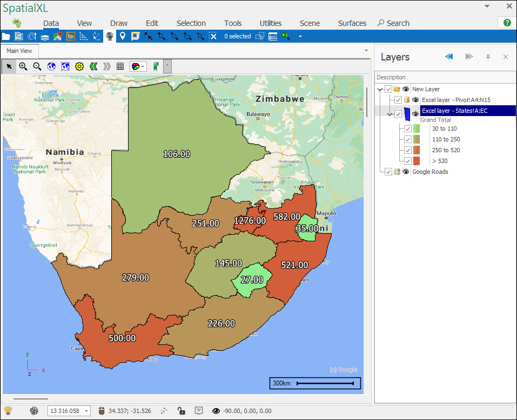The width and height of the screenshot is (517, 420).
Task: Uncheck the '30 to 110' range checkbox
Action: (x=408, y=128)
